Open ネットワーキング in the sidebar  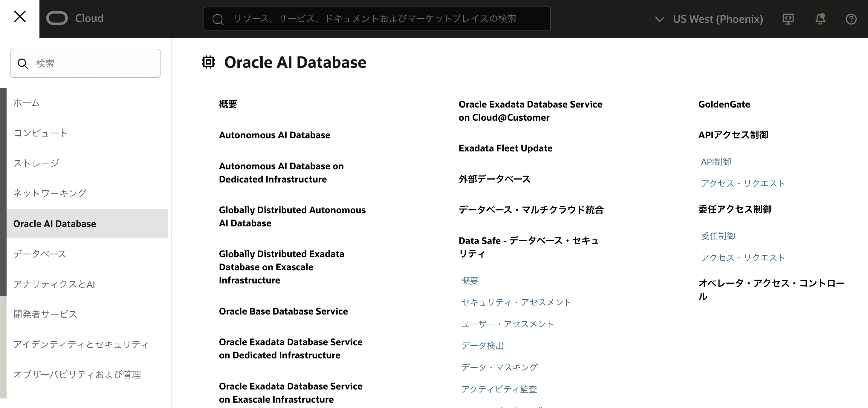(50, 193)
